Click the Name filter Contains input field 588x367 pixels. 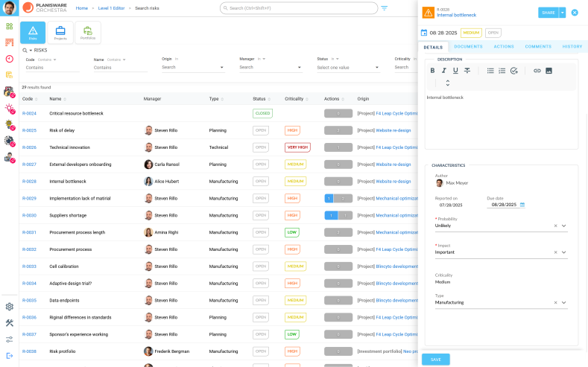click(x=123, y=68)
